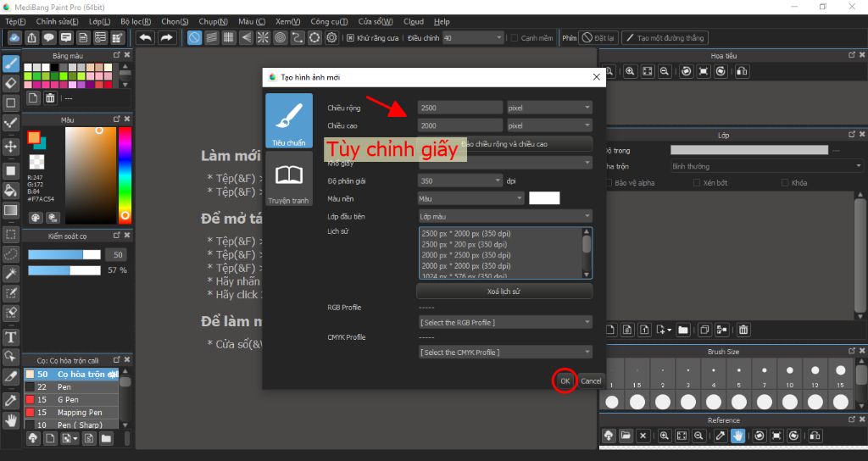Open Select the RGB Profile dropdown
The height and width of the screenshot is (461, 868).
click(x=505, y=323)
